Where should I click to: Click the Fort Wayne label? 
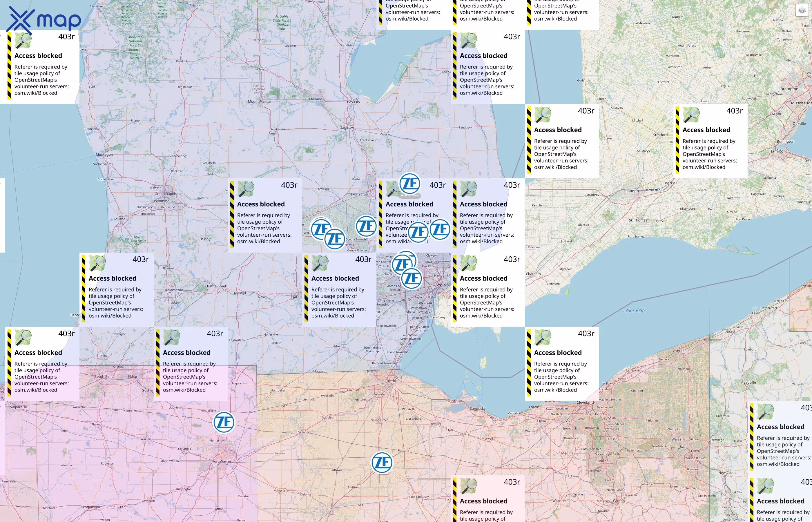[221, 461]
